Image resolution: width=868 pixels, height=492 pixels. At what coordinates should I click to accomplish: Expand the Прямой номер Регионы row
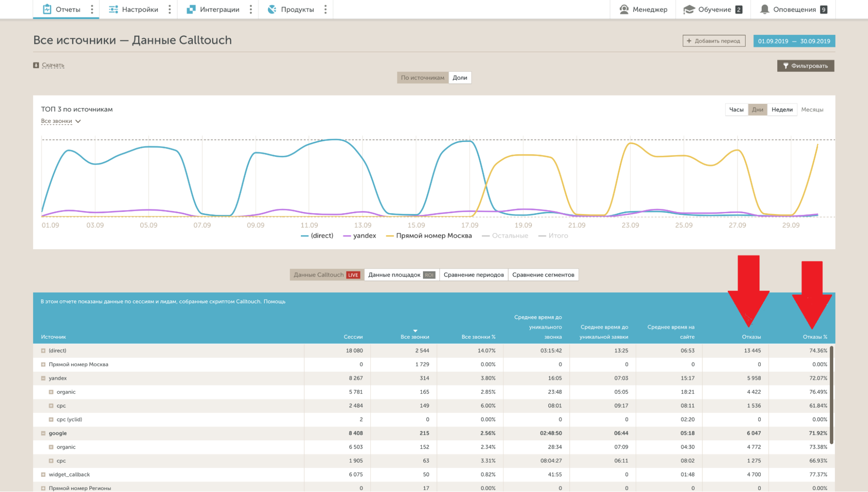point(43,488)
